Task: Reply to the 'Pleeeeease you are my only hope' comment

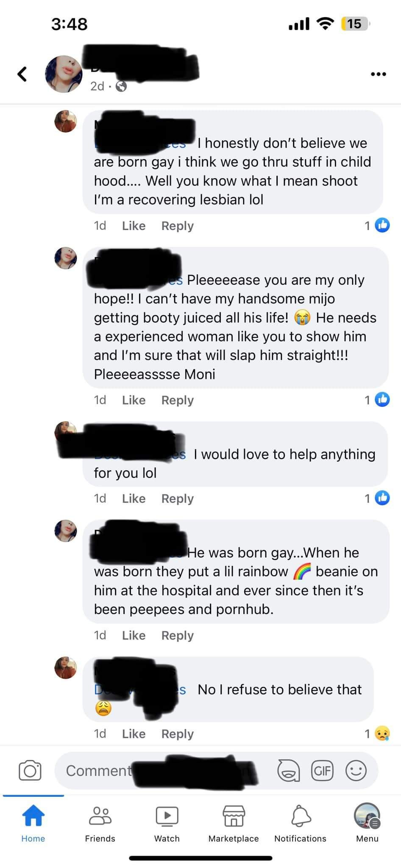Action: [177, 400]
